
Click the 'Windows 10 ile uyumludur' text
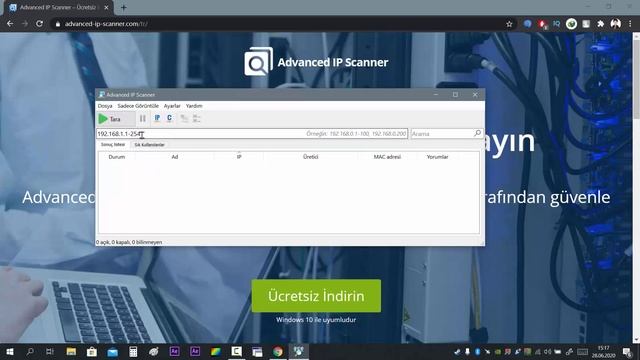pos(316,320)
